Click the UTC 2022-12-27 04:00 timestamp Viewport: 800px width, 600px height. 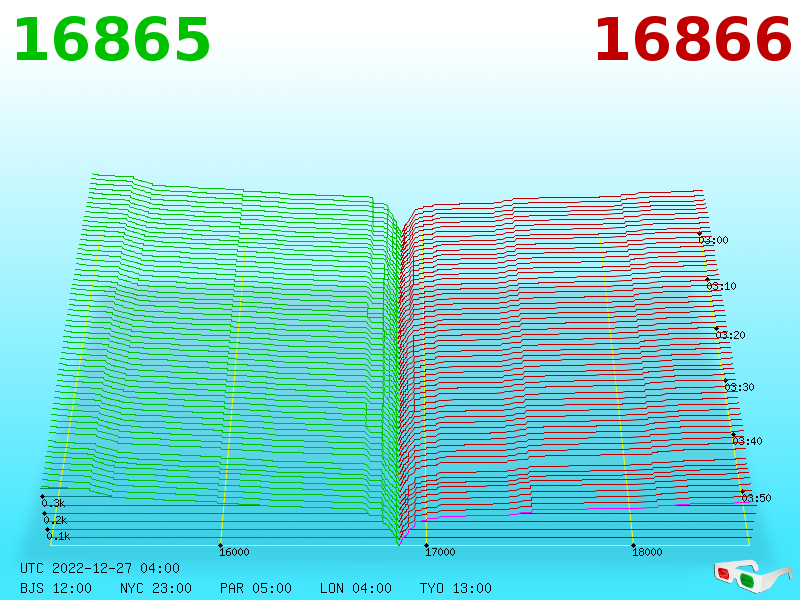100,568
